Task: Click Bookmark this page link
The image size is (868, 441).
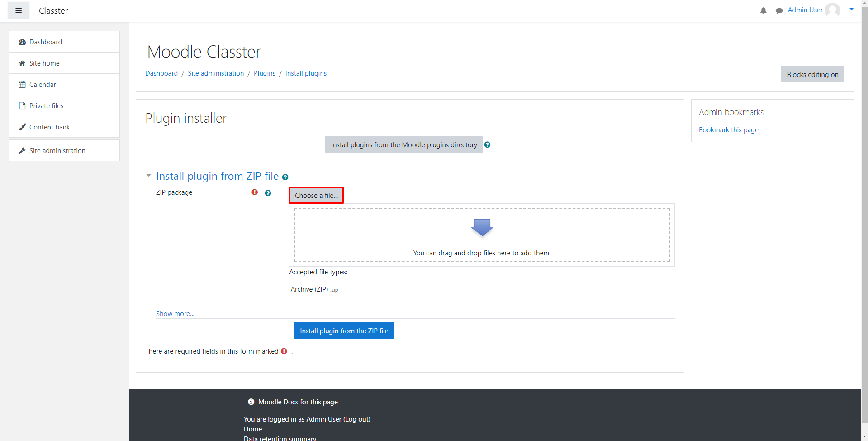Action: 728,130
